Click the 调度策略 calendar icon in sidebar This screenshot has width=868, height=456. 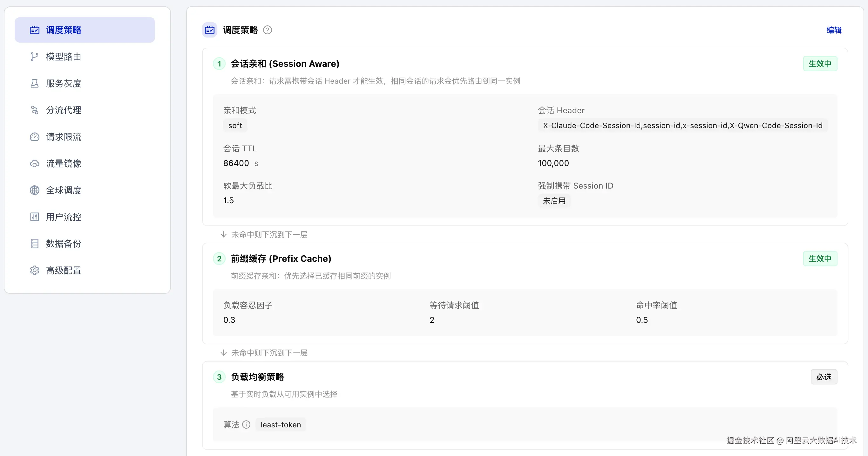pyautogui.click(x=34, y=30)
